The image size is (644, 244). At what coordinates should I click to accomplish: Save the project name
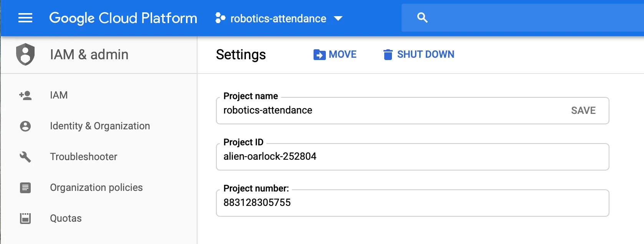click(x=583, y=111)
